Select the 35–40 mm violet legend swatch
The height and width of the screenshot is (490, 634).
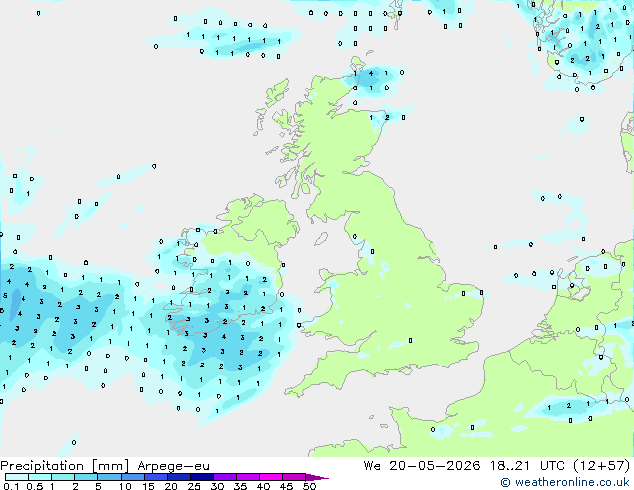[x=248, y=477]
